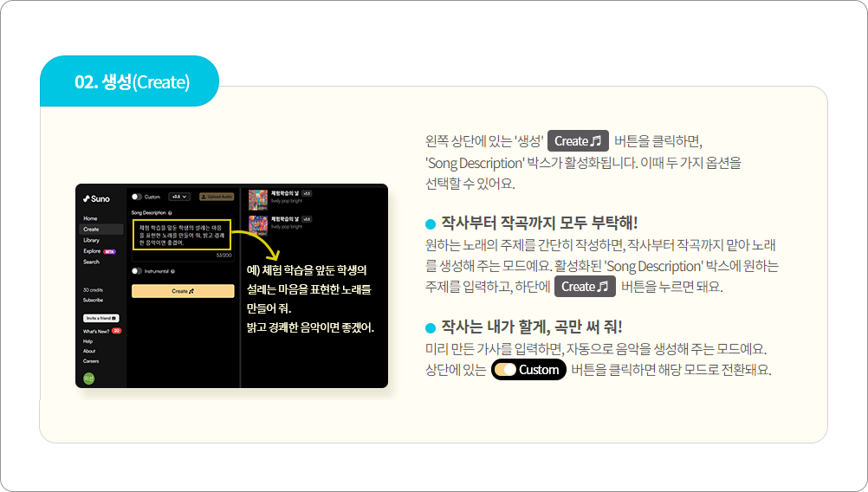Open Explore in the Suno sidebar
This screenshot has width=868, height=492.
pos(92,251)
